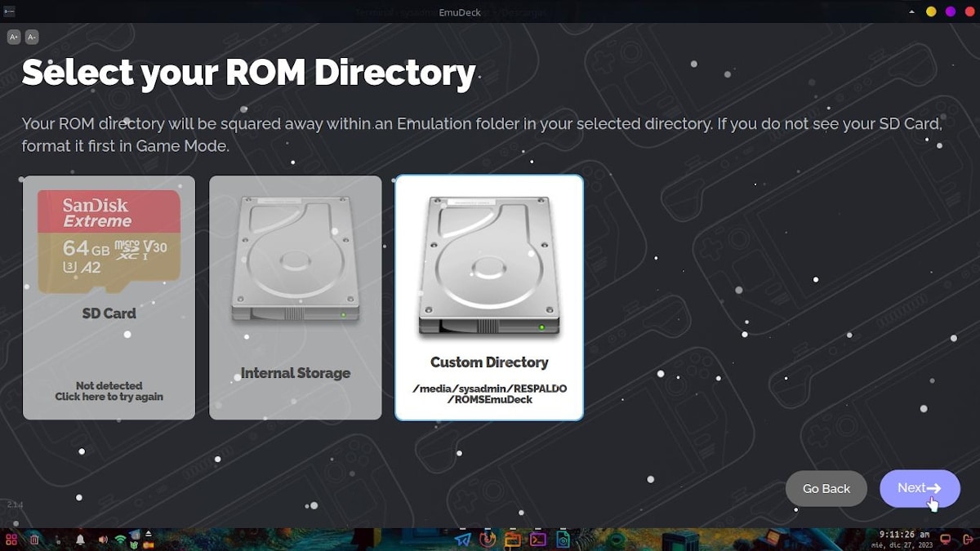980x551 pixels.
Task: Click 'Click here to try again' for SD Card
Action: (x=109, y=397)
